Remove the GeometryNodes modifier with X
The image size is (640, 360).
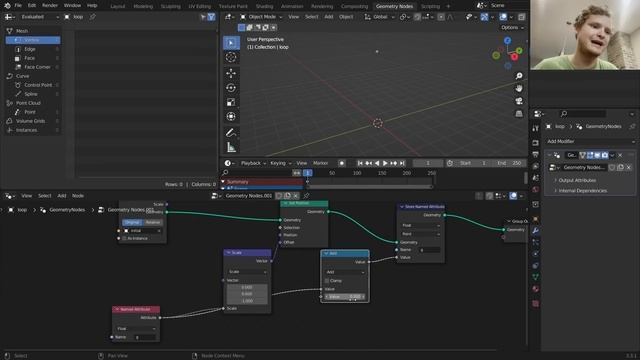620,155
